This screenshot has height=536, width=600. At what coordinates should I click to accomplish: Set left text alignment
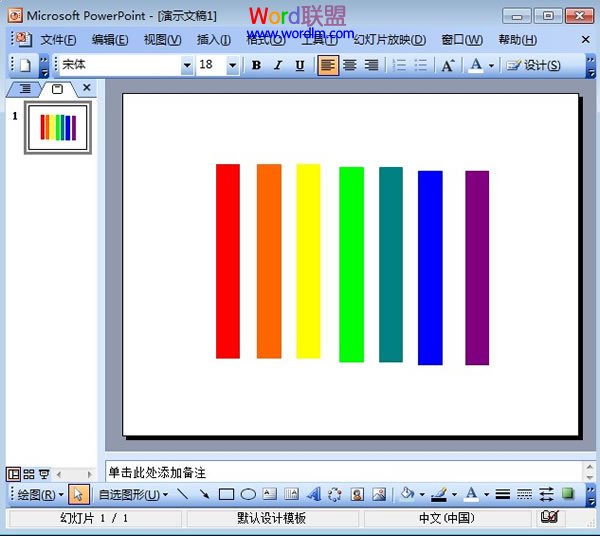pyautogui.click(x=328, y=65)
